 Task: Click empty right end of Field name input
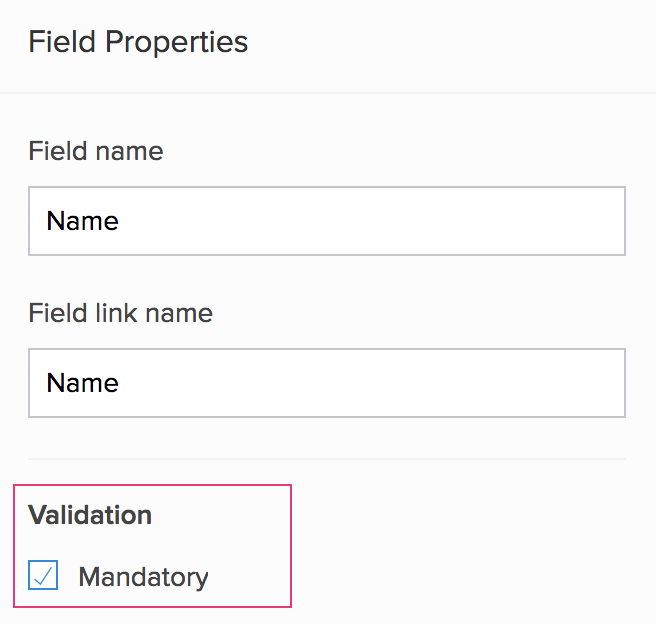click(560, 221)
